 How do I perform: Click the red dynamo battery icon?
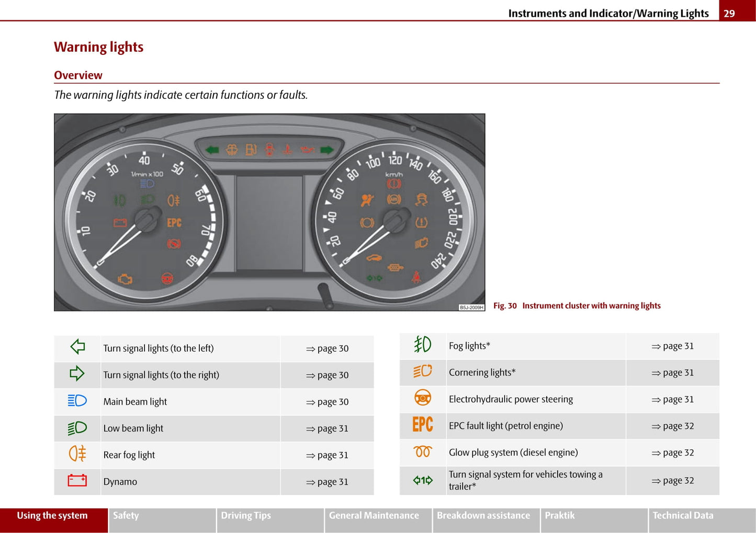77,480
